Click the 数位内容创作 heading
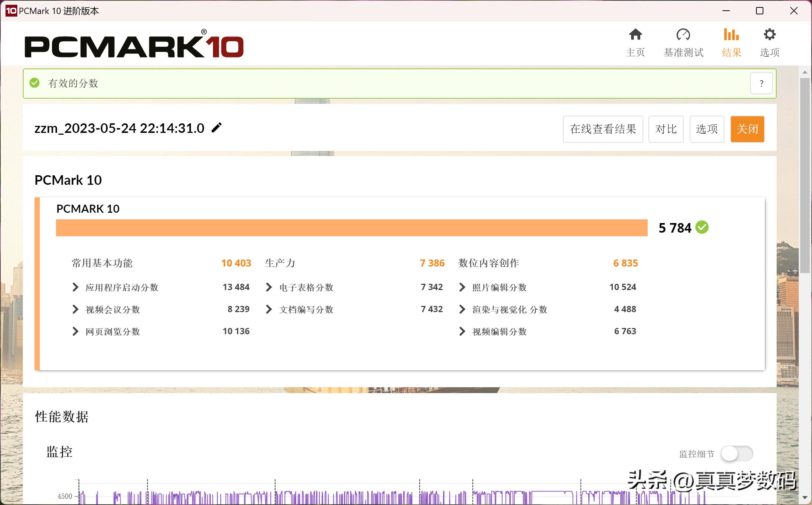Viewport: 812px width, 505px height. click(489, 263)
